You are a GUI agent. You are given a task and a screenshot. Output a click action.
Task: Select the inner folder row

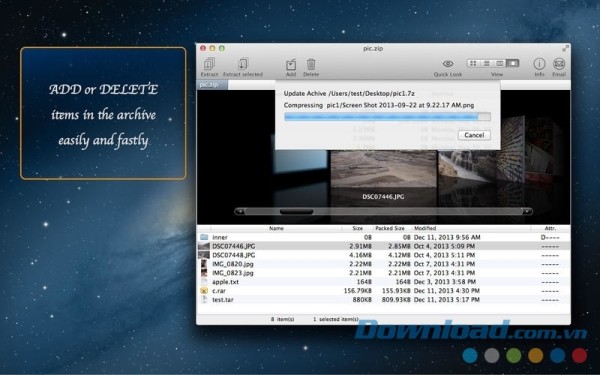(383, 237)
